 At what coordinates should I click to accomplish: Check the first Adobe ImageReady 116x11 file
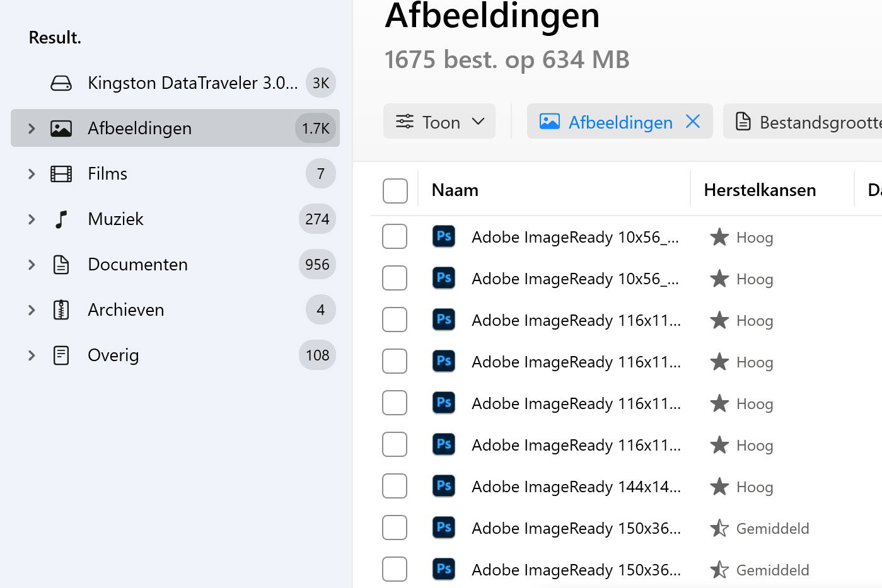tap(395, 320)
